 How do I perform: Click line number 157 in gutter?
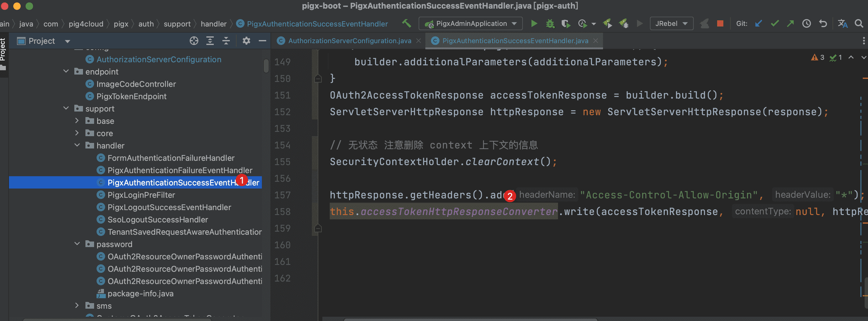[x=282, y=195]
